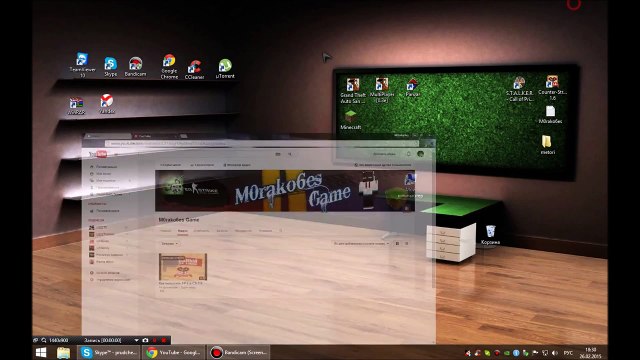
Task: Switch to the Skype taskbar window
Action: click(109, 352)
